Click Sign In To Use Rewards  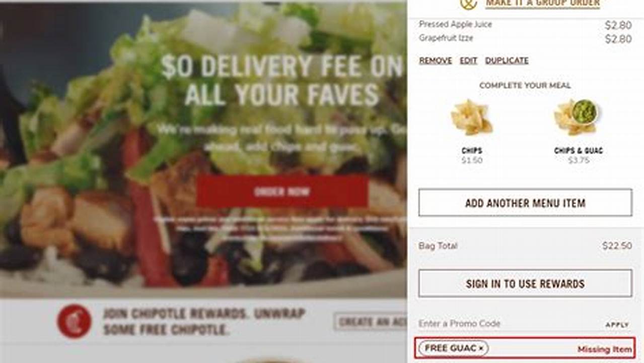coord(525,283)
